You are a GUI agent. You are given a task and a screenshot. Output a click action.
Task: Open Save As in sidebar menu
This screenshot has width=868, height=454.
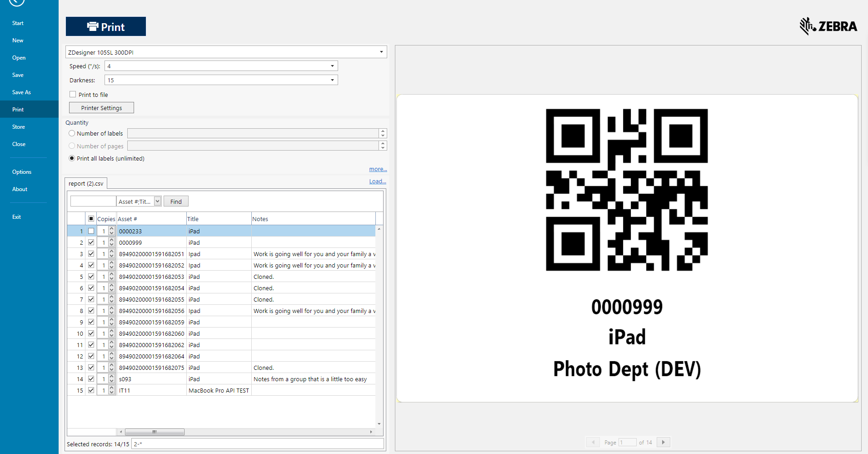coord(21,92)
